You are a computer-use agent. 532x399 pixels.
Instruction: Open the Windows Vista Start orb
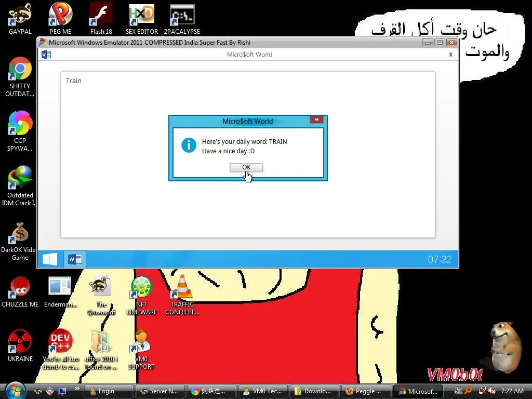pyautogui.click(x=15, y=391)
